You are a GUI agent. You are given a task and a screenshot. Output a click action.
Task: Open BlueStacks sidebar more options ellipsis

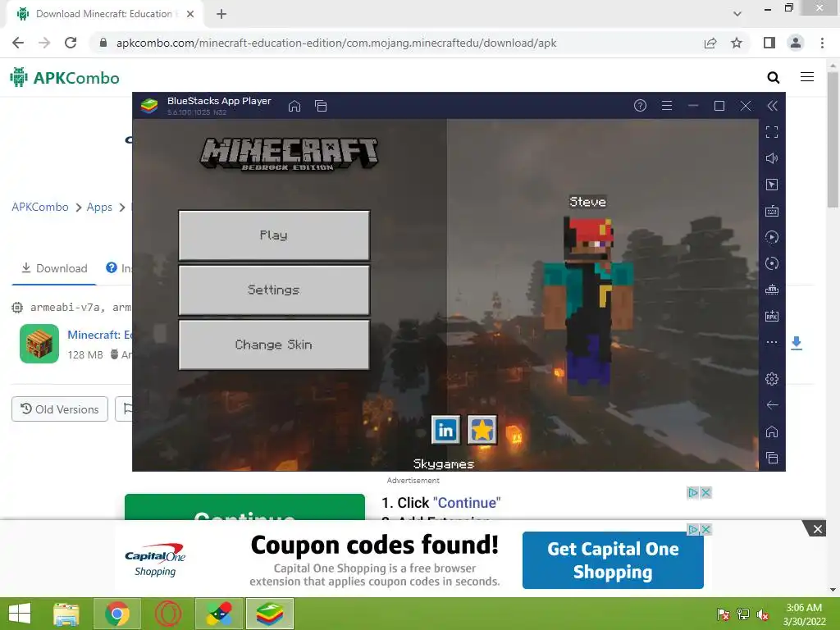(772, 342)
